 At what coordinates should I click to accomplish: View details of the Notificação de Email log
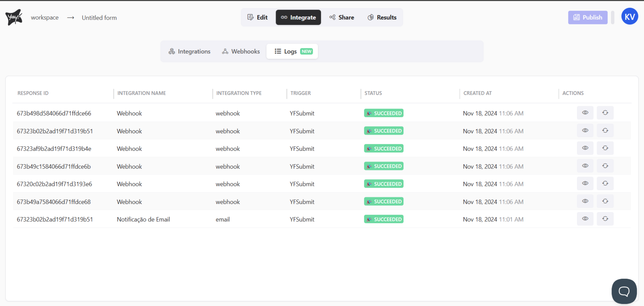click(x=585, y=219)
